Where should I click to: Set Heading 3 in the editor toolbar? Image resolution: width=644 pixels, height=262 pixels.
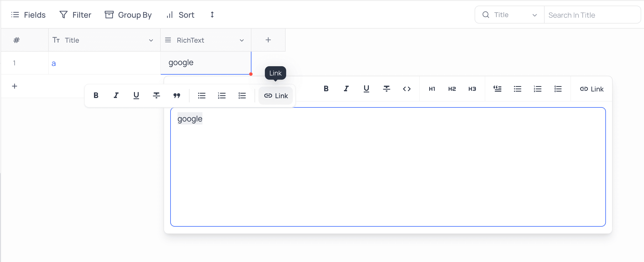pos(472,89)
